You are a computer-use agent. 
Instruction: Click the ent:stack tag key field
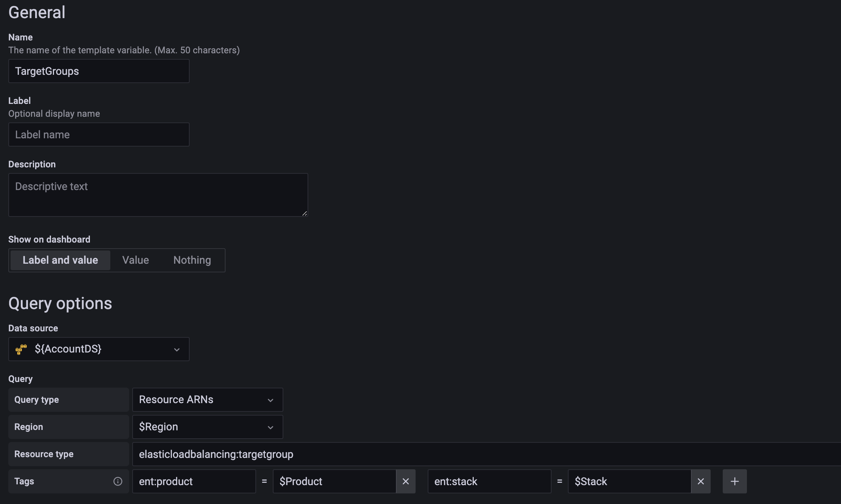coord(489,481)
